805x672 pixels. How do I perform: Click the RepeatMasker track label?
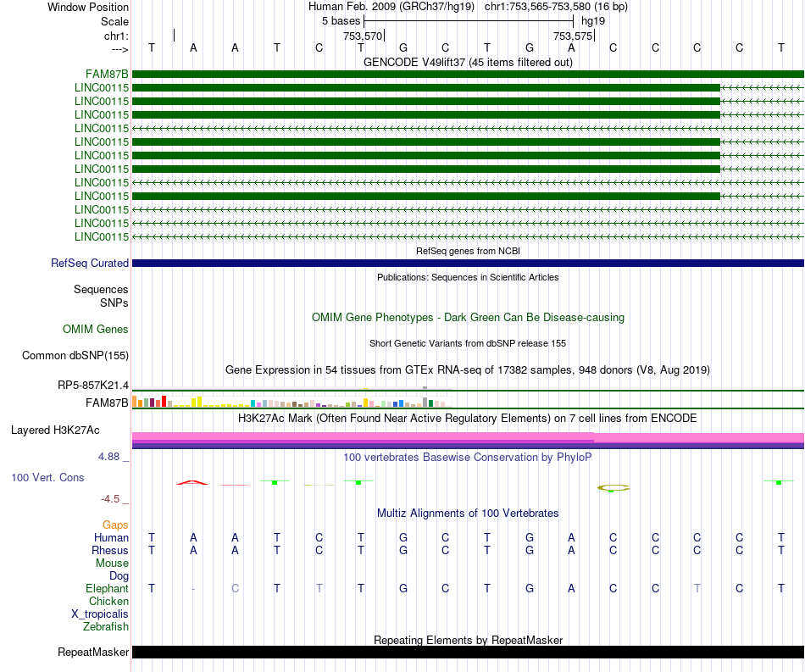(x=93, y=652)
